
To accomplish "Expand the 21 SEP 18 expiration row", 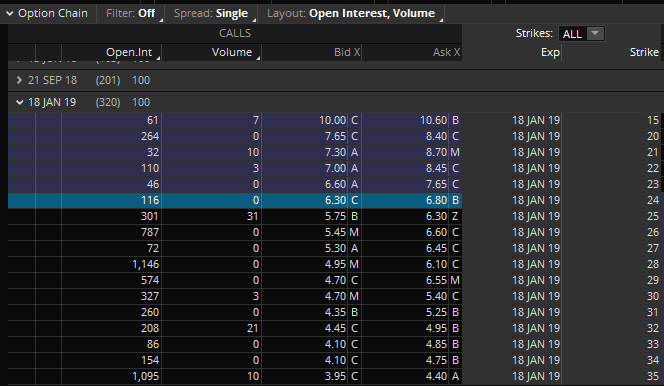I will tap(19, 80).
